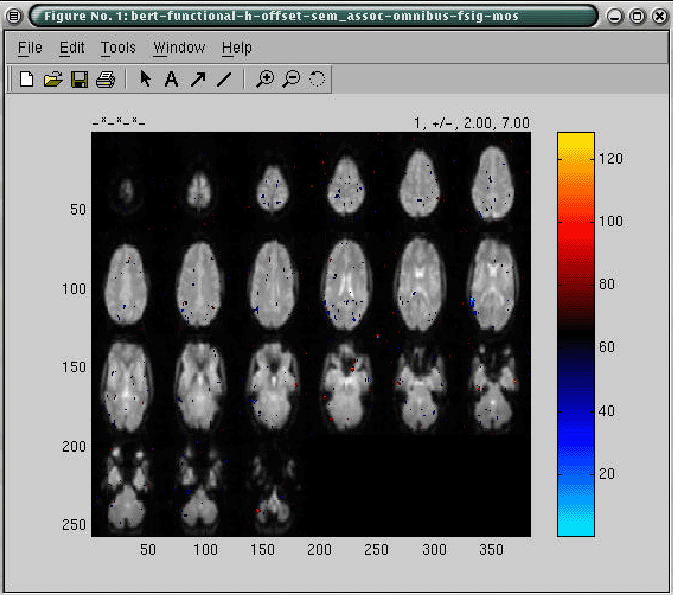Screen dimensions: 673x595
Task: Print the figure with the printer icon
Action: pyautogui.click(x=105, y=80)
